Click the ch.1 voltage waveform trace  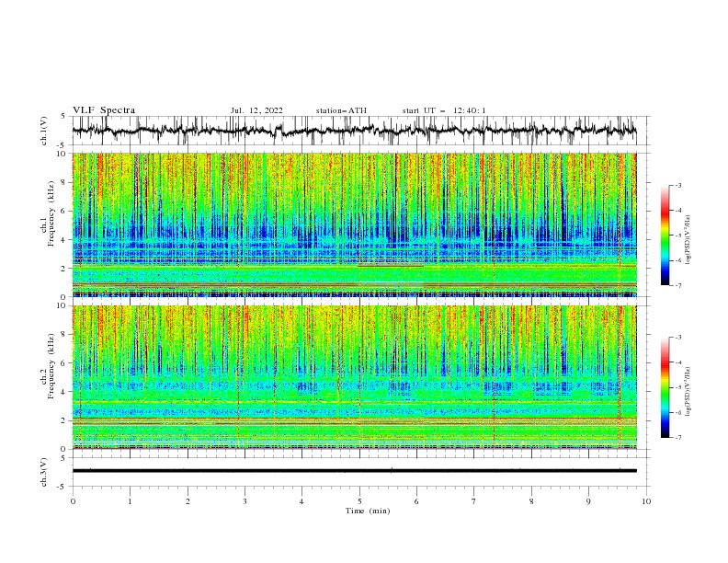coord(355,131)
